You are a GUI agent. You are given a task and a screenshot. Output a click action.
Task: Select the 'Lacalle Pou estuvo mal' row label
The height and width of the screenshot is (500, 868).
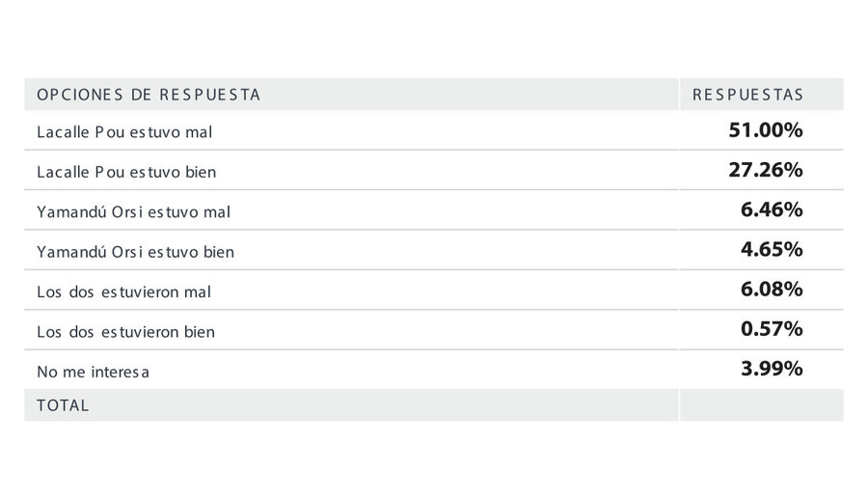(124, 132)
